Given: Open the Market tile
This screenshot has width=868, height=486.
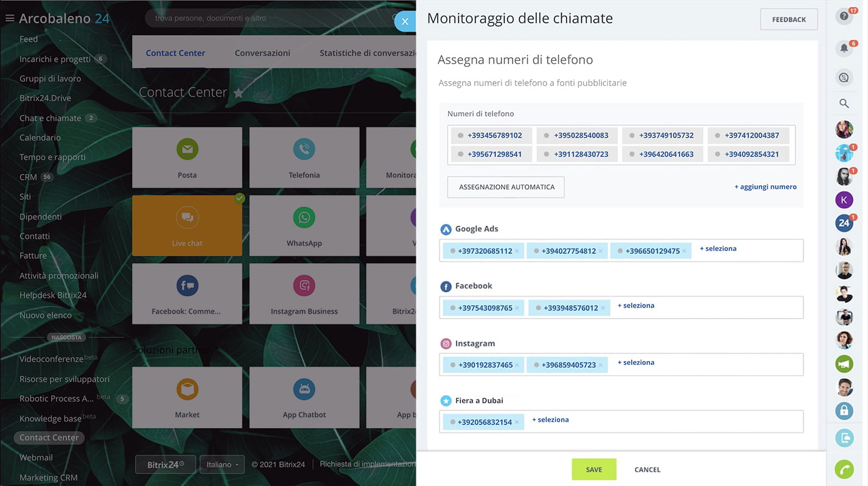Looking at the screenshot, I should [x=187, y=398].
